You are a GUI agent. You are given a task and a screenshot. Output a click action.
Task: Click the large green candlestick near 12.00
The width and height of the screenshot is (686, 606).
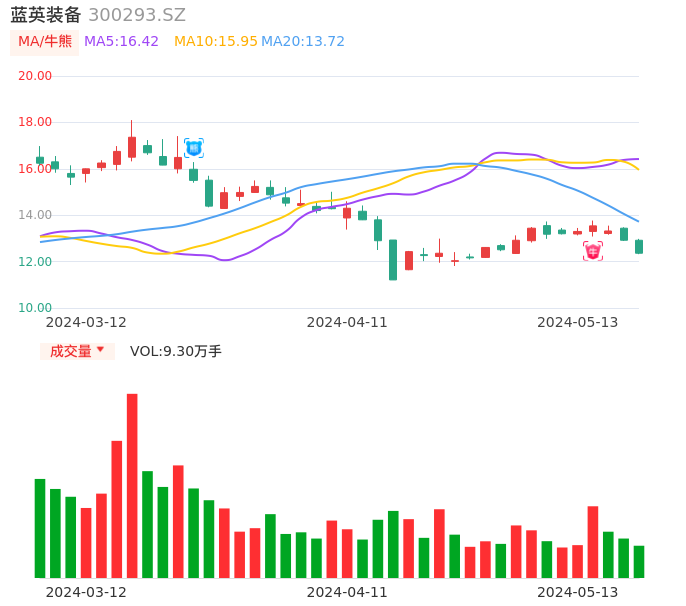tap(393, 260)
